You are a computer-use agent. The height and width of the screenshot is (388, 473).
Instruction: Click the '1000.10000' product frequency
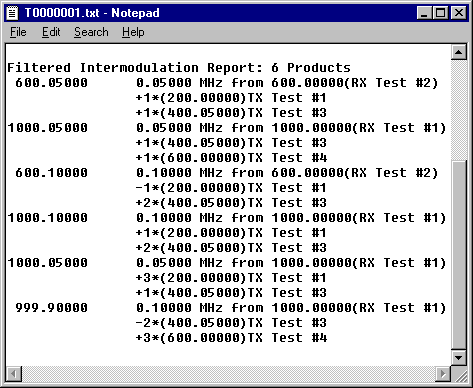(x=47, y=218)
